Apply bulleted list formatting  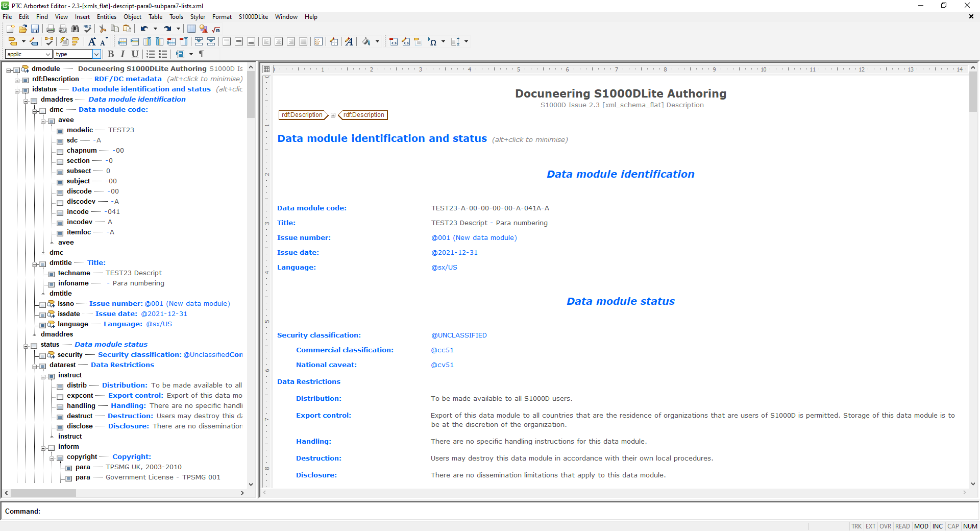(x=162, y=54)
